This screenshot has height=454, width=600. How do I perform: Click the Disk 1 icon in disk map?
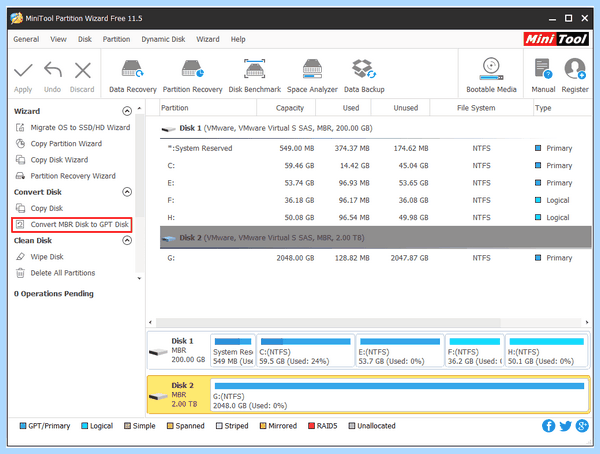158,351
